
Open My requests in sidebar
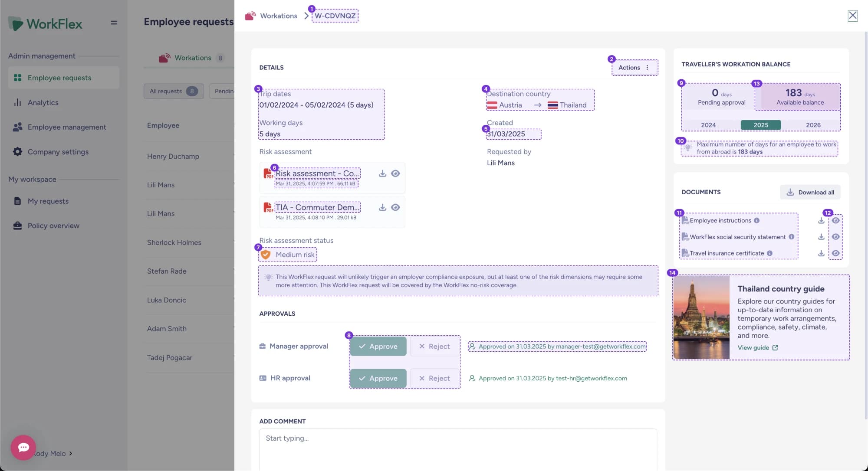tap(64, 201)
